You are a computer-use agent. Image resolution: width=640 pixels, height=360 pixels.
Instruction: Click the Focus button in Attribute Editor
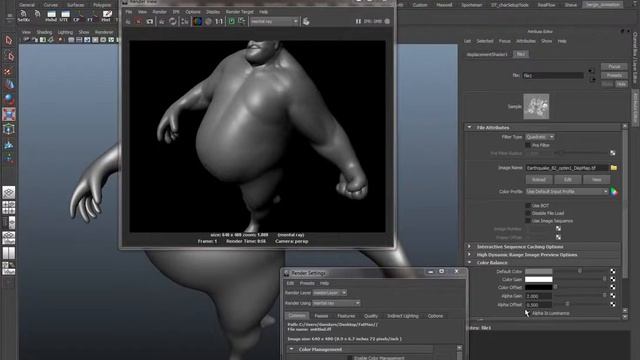tap(614, 67)
